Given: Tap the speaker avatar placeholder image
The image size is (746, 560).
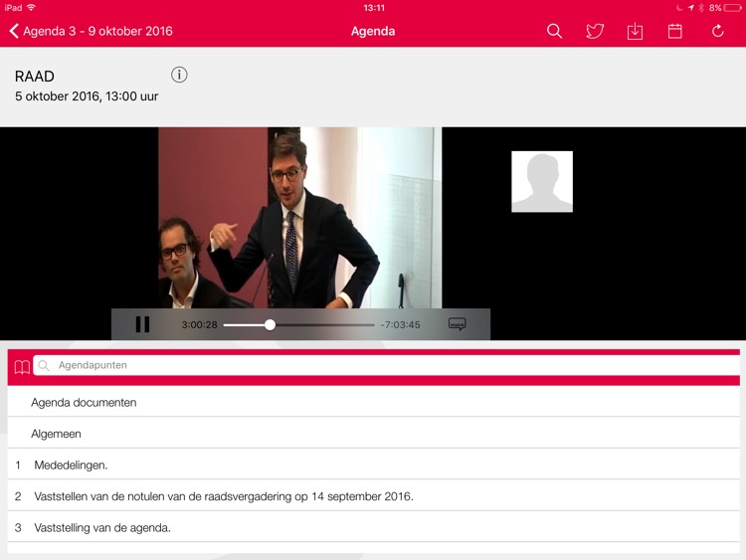Looking at the screenshot, I should coord(542,182).
